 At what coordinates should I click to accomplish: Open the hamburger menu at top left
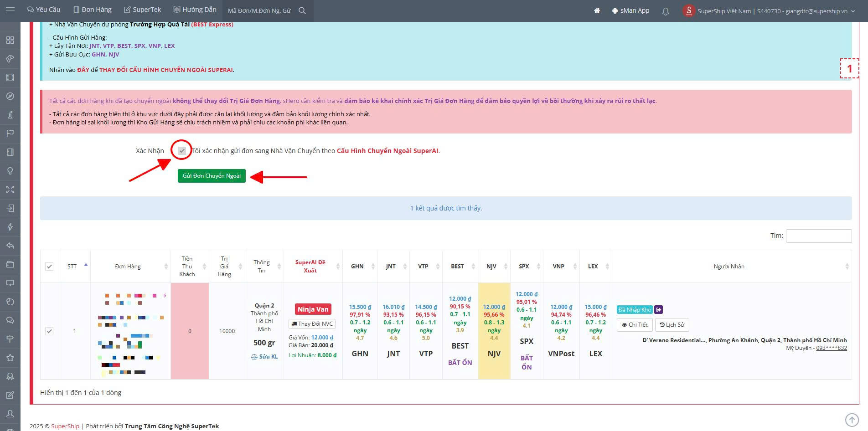[10, 10]
